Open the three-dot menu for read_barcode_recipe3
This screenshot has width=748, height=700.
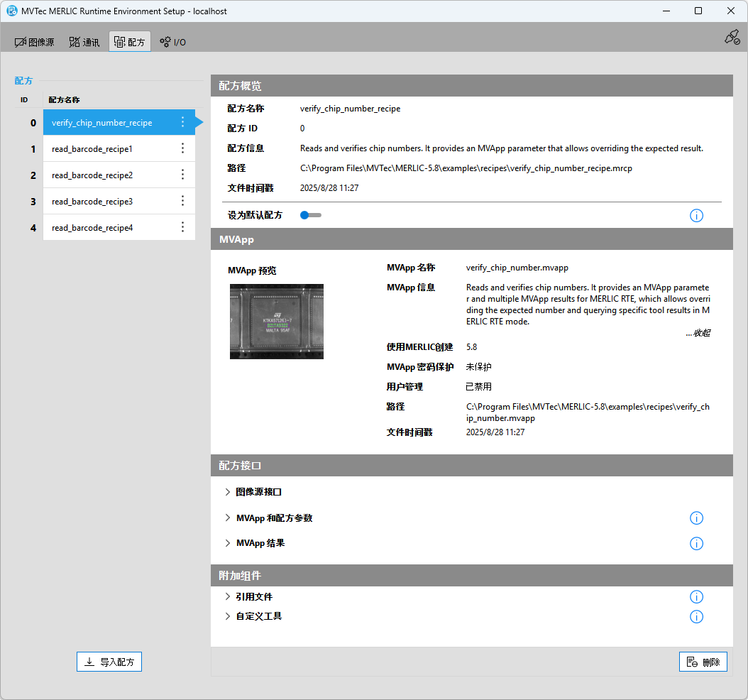pyautogui.click(x=182, y=201)
